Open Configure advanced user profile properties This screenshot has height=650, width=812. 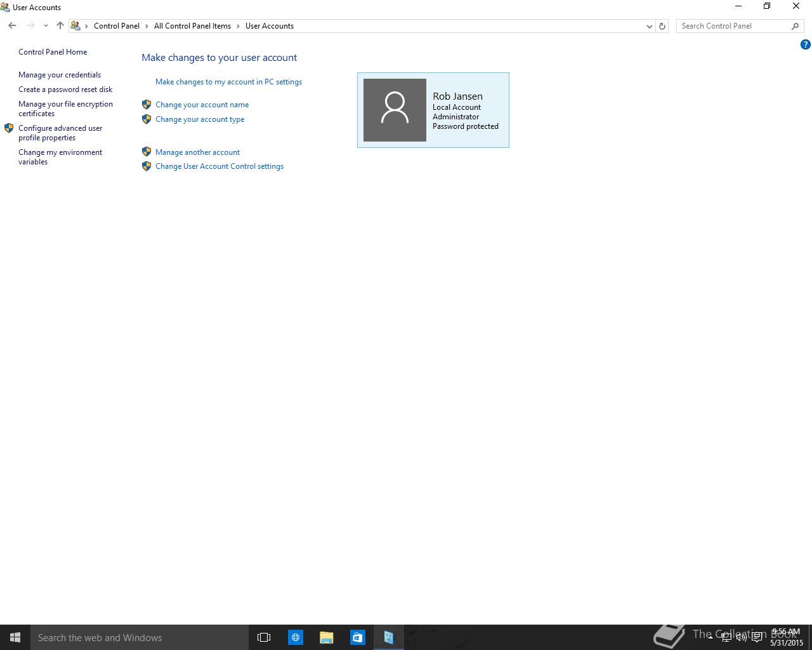pos(60,133)
